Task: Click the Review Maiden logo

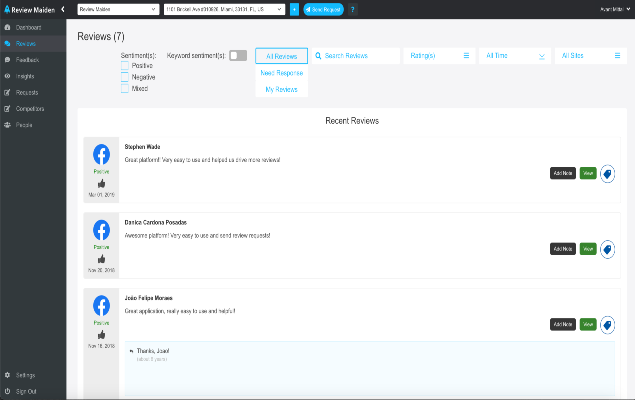Action: pos(29,9)
